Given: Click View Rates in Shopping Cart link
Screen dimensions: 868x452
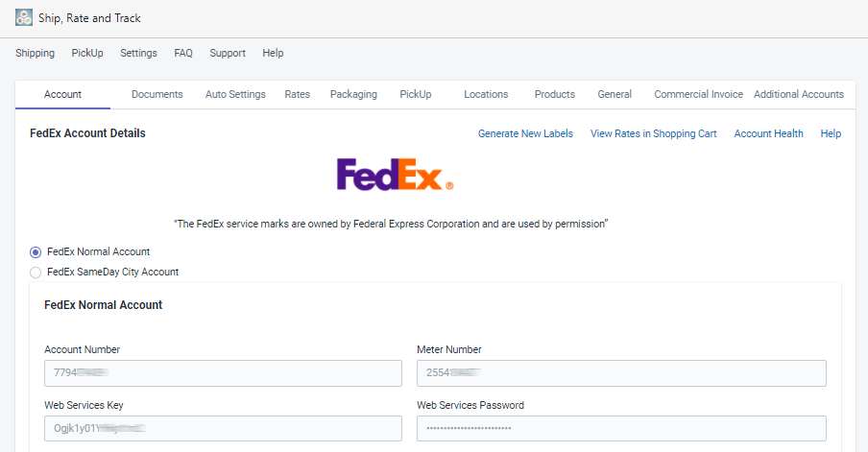Looking at the screenshot, I should point(653,134).
